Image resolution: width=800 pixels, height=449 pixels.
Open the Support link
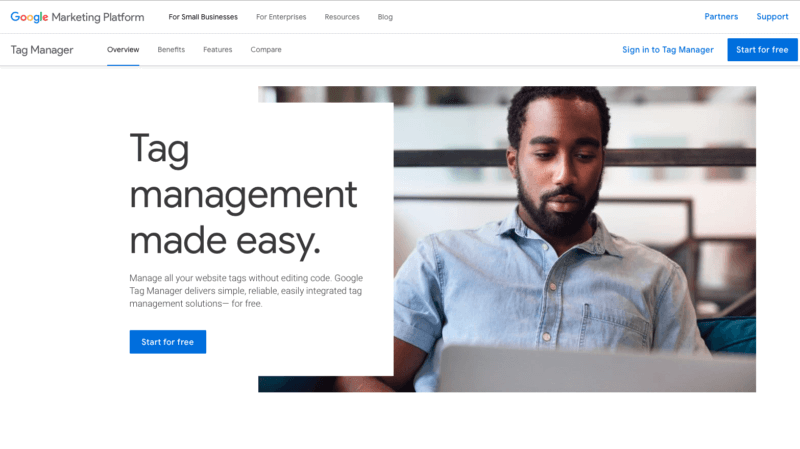pyautogui.click(x=772, y=17)
